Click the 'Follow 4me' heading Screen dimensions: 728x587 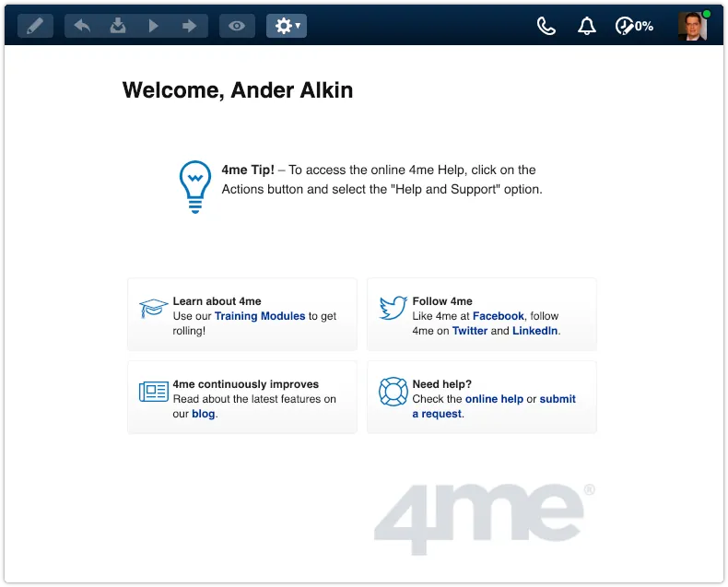click(442, 301)
